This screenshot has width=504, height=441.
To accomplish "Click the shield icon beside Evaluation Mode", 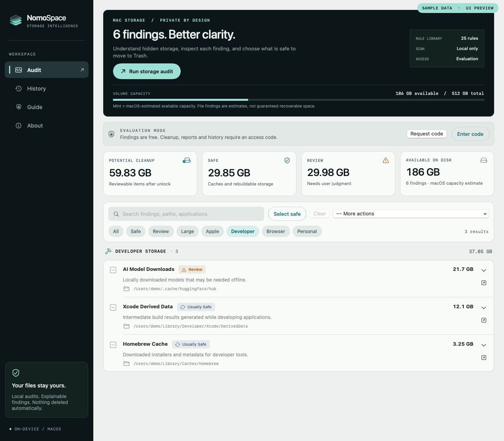I will click(111, 134).
